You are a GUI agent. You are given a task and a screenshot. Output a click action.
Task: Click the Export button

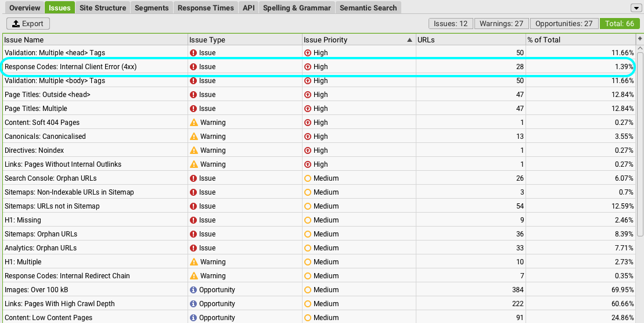click(28, 24)
